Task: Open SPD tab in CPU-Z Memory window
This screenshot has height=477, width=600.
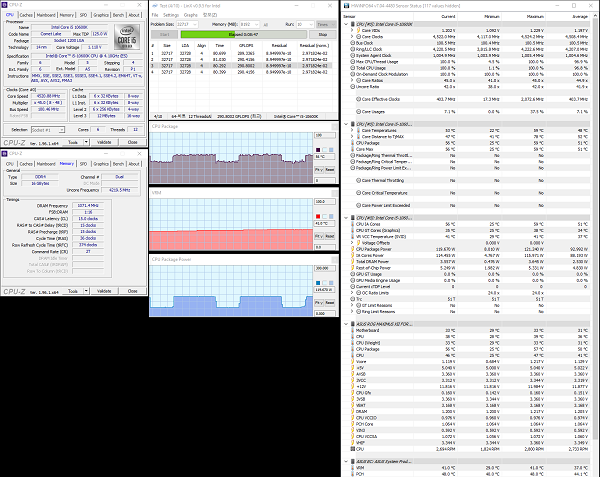Action: [83, 164]
